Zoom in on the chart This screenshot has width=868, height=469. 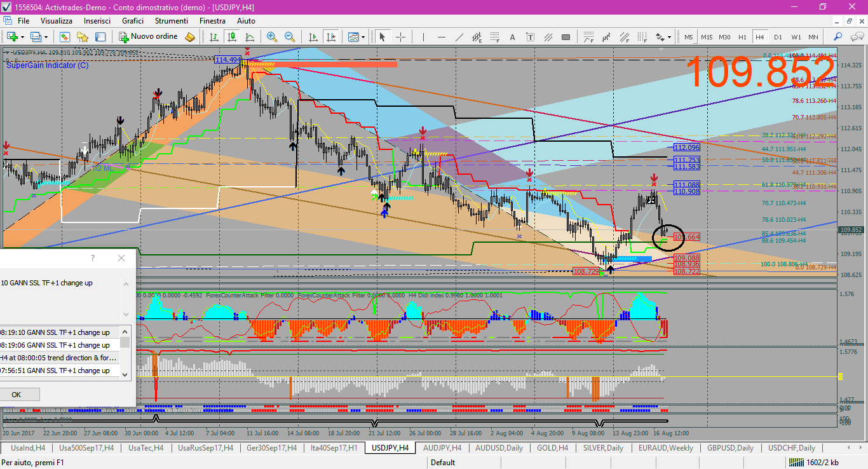coord(272,37)
